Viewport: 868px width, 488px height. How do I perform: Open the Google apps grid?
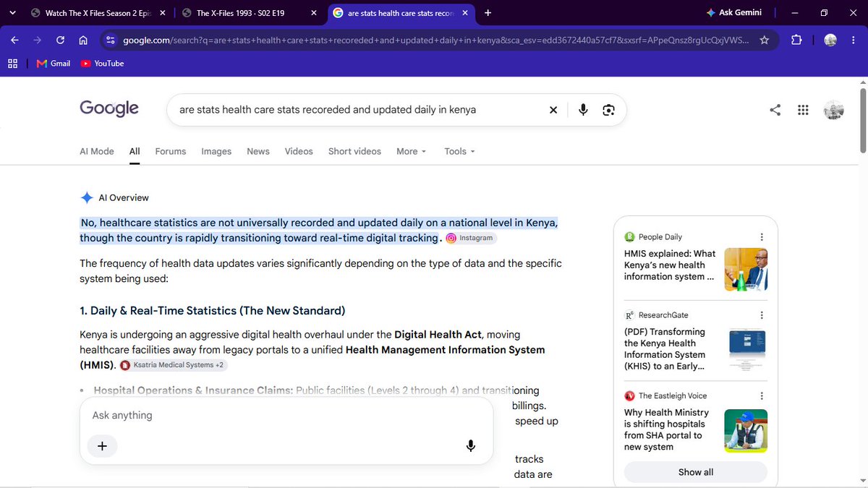[x=802, y=110]
